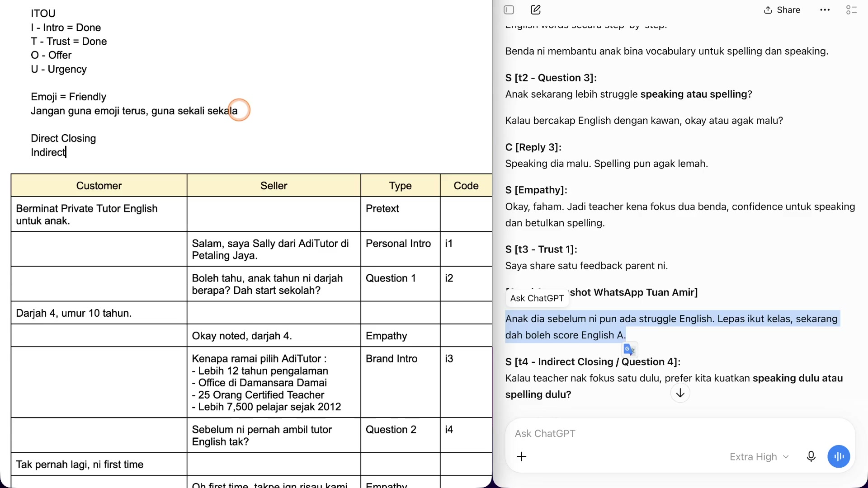Viewport: 868px width, 488px height.
Task: Select the Seller column header
Action: (x=274, y=186)
